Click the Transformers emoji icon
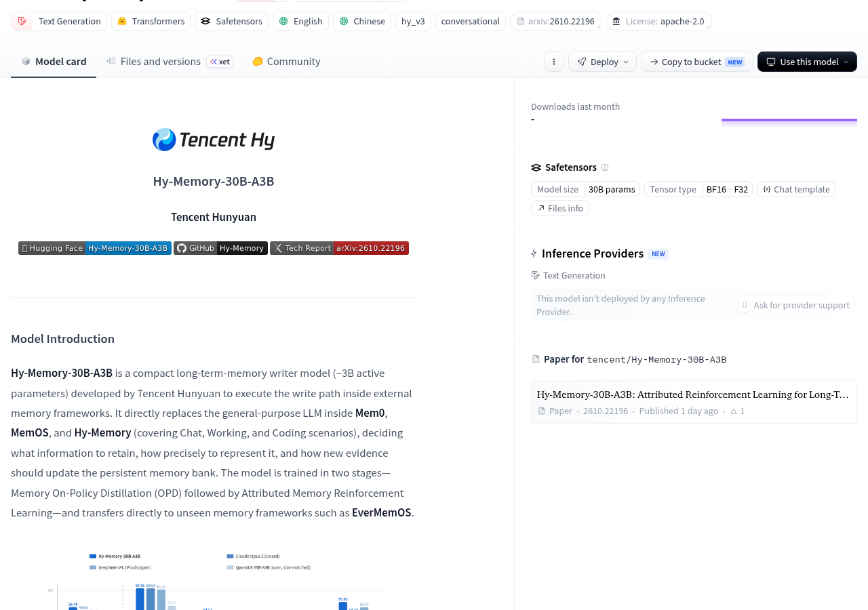This screenshot has height=610, width=868. click(x=122, y=21)
